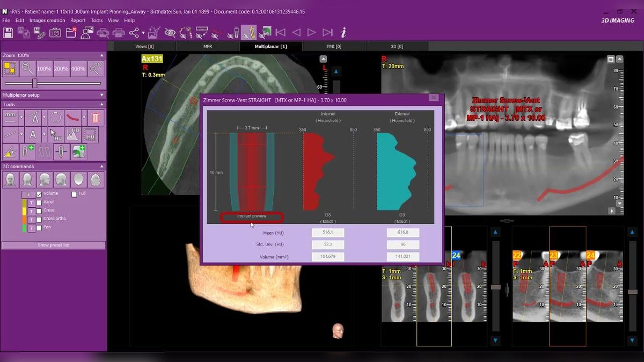This screenshot has width=644, height=362.
Task: Select the front head 3D view
Action: (10, 179)
